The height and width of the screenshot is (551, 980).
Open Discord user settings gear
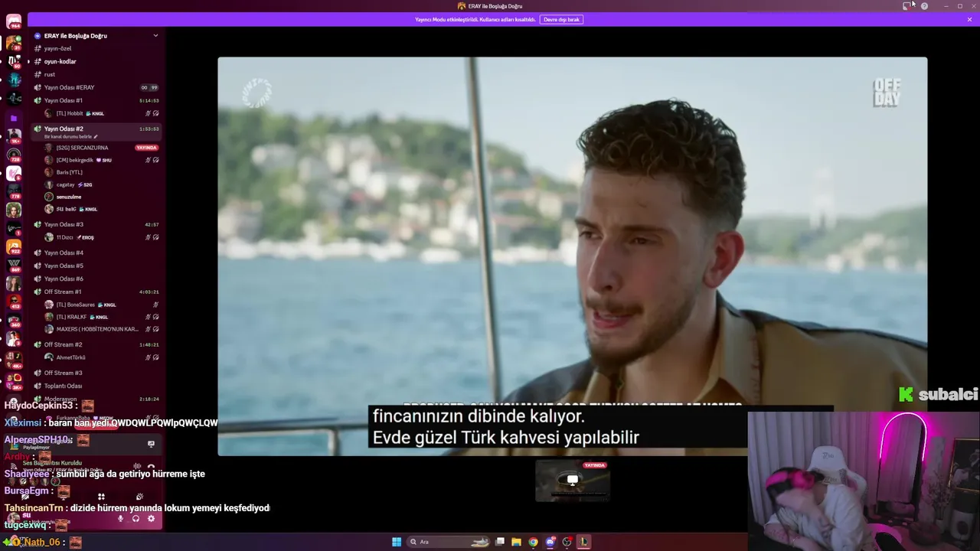151,519
